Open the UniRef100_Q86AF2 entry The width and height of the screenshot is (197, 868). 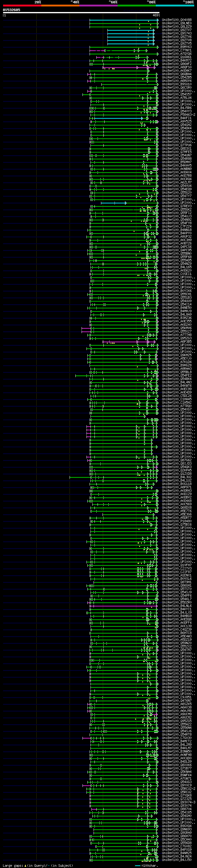coord(177,64)
